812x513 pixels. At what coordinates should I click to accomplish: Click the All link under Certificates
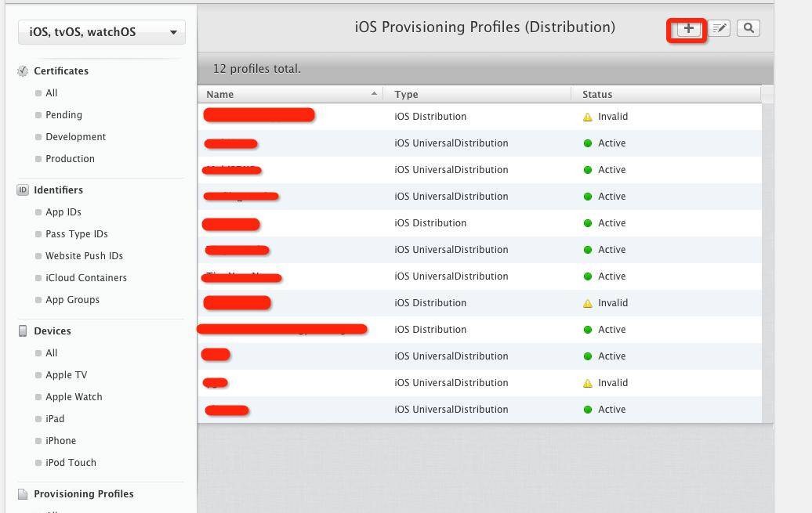coord(51,92)
